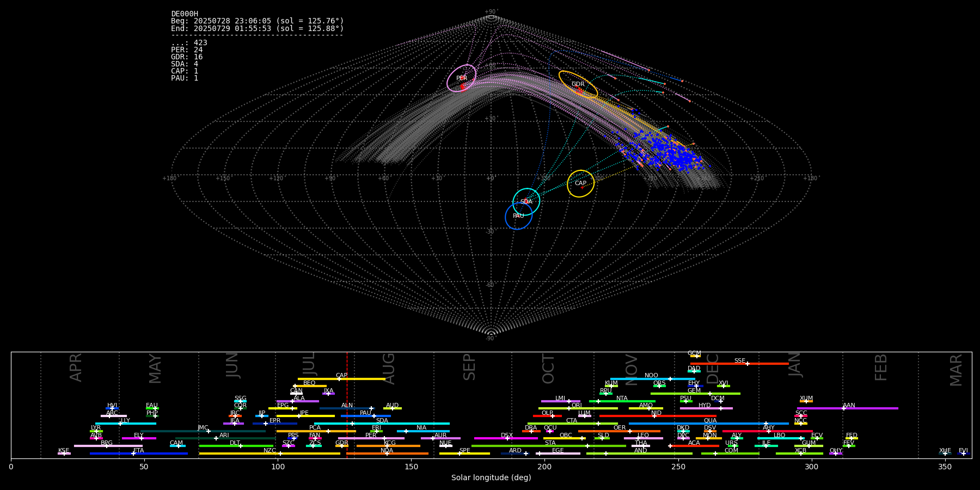Click the purple AAN activity bar
Viewport: 980px width, 490px height.
(x=848, y=408)
